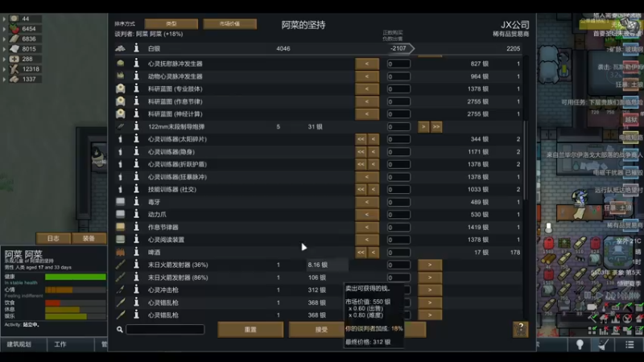The width and height of the screenshot is (644, 362).
Task: Click the lightbulb icon in bottom bar
Action: pyautogui.click(x=580, y=345)
